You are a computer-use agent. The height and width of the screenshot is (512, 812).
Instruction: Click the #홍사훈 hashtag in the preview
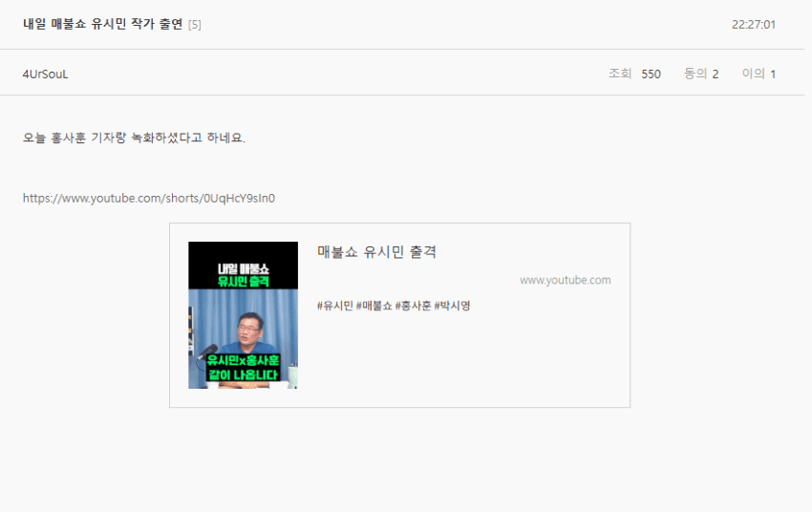pos(414,306)
